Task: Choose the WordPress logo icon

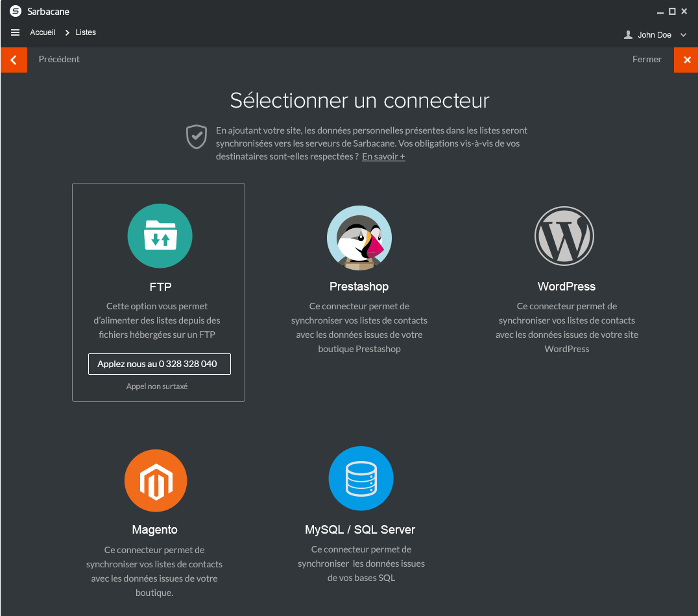Action: point(564,236)
